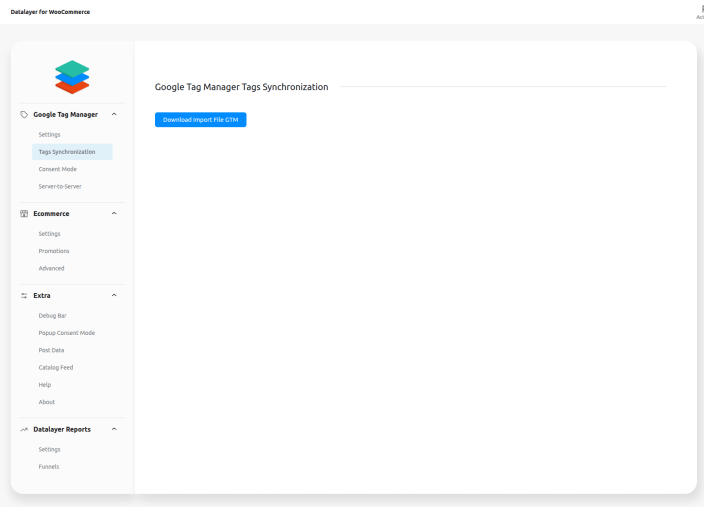
Task: Open Settings under Google Tag Manager
Action: click(x=49, y=135)
